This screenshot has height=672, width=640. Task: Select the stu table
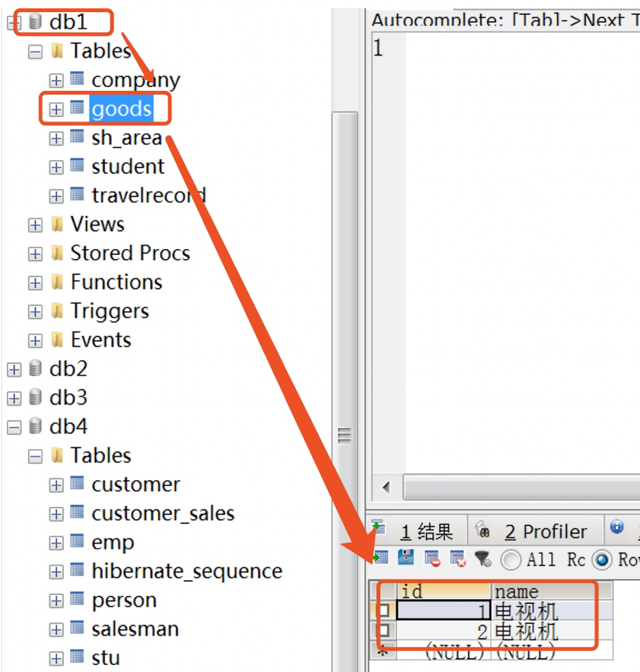pos(106,658)
